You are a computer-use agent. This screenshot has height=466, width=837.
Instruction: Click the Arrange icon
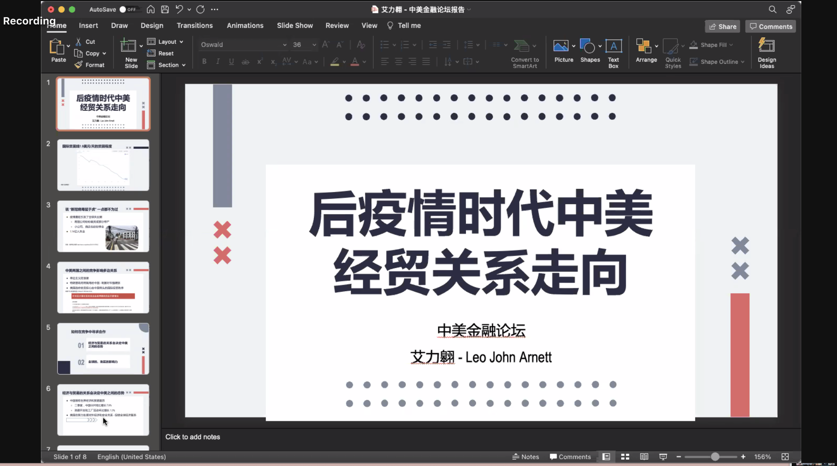[x=645, y=48]
